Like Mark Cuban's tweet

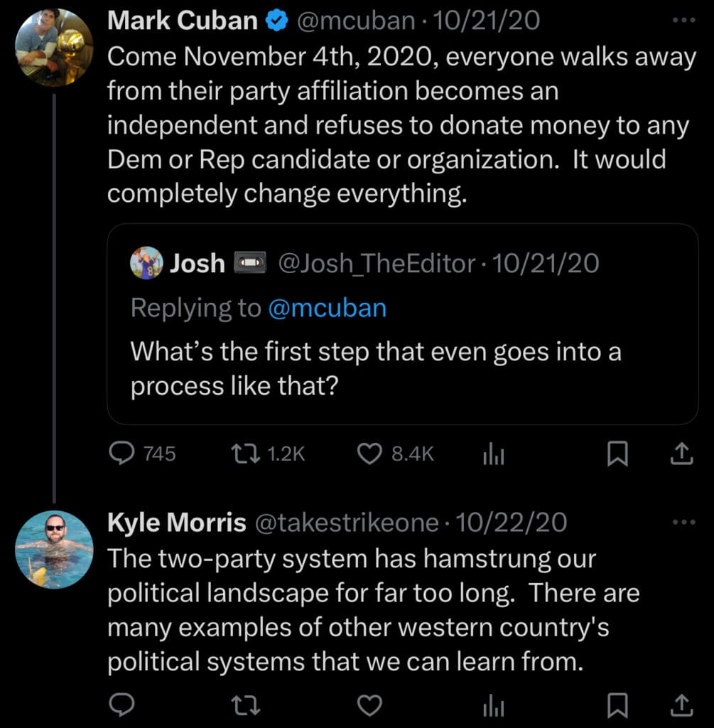(x=369, y=454)
